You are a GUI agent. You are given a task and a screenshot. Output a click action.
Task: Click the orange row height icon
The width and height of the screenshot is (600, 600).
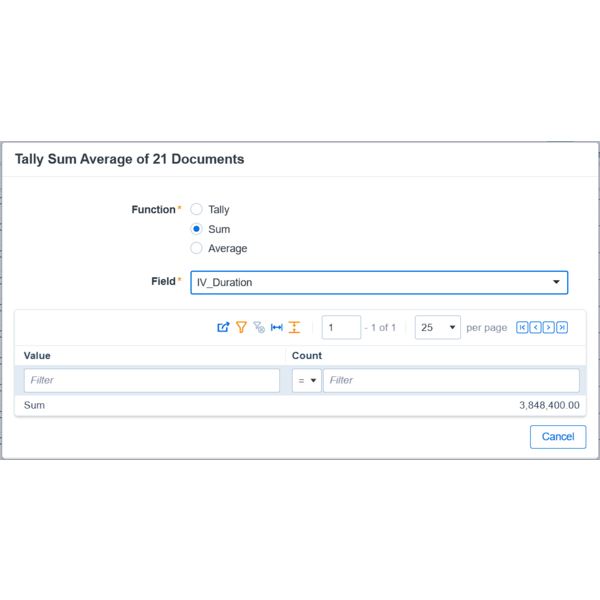point(294,328)
